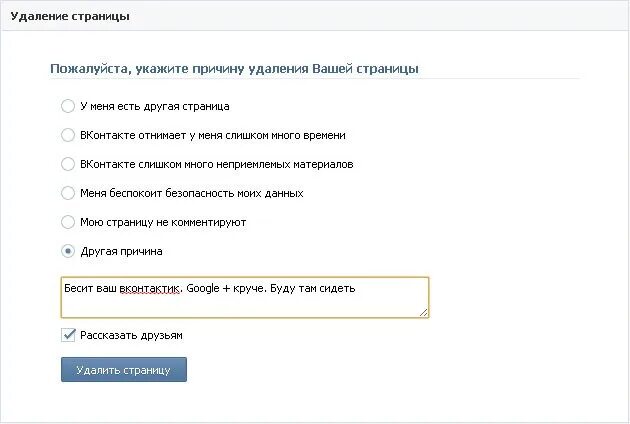Click the underlined word "вконтактик" in the text

pos(150,289)
